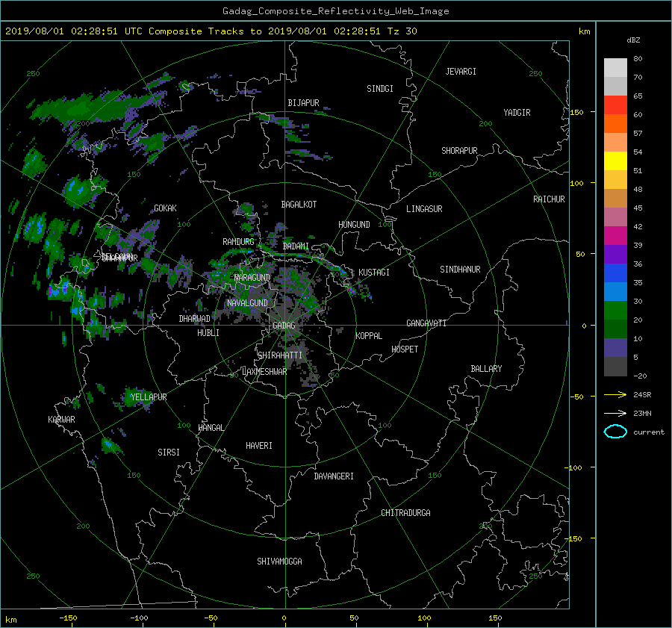Click the HUNGUND town label
The height and width of the screenshot is (628, 672).
click(354, 225)
